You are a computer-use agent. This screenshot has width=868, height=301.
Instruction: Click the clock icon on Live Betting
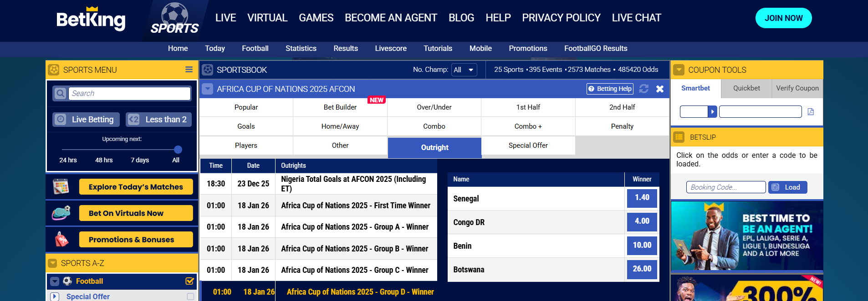coord(60,119)
